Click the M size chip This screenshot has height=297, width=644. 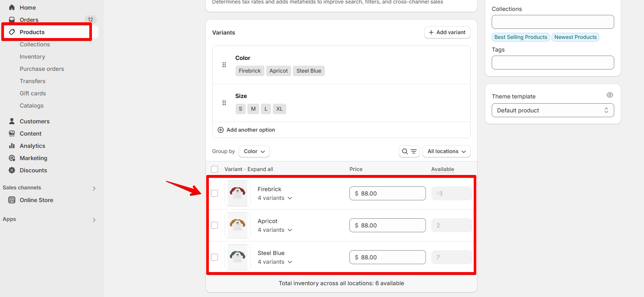[253, 109]
